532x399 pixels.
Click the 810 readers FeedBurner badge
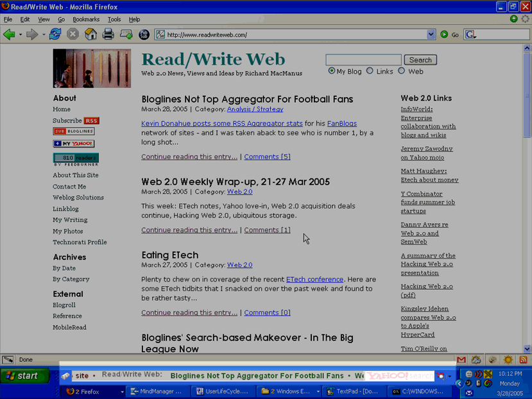click(76, 159)
